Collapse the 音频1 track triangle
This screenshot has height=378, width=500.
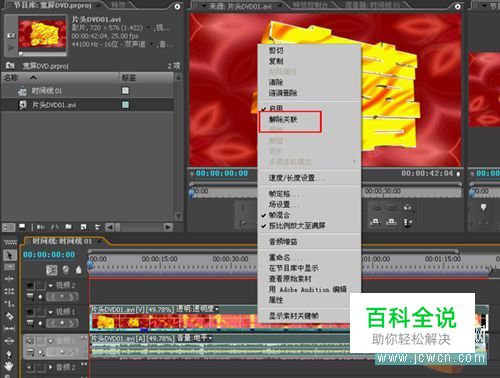coord(51,341)
